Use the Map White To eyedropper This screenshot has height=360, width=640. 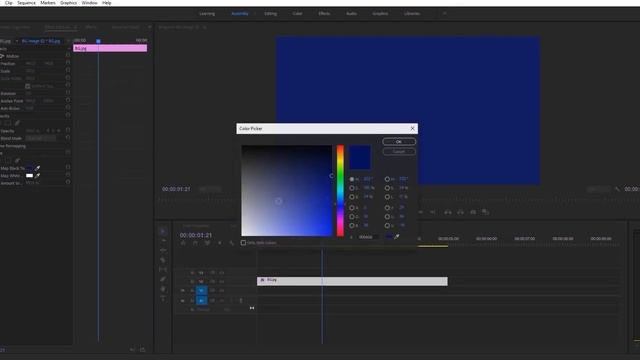point(38,176)
